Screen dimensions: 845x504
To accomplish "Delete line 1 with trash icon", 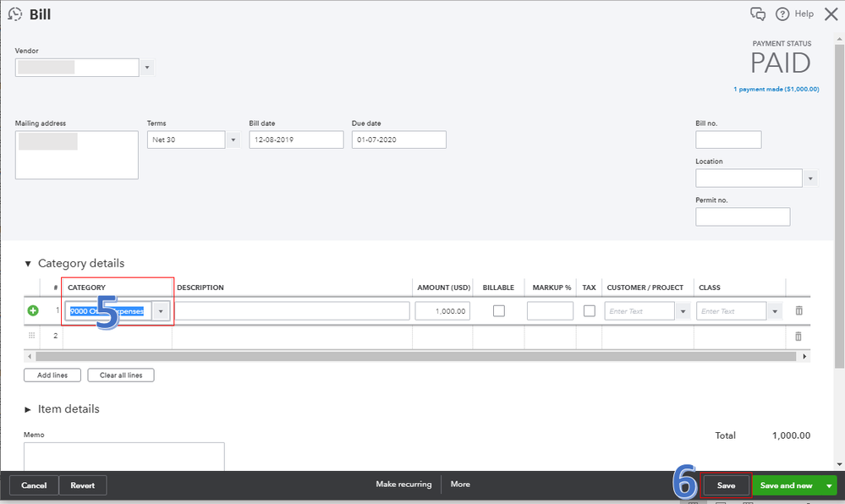I will click(798, 310).
